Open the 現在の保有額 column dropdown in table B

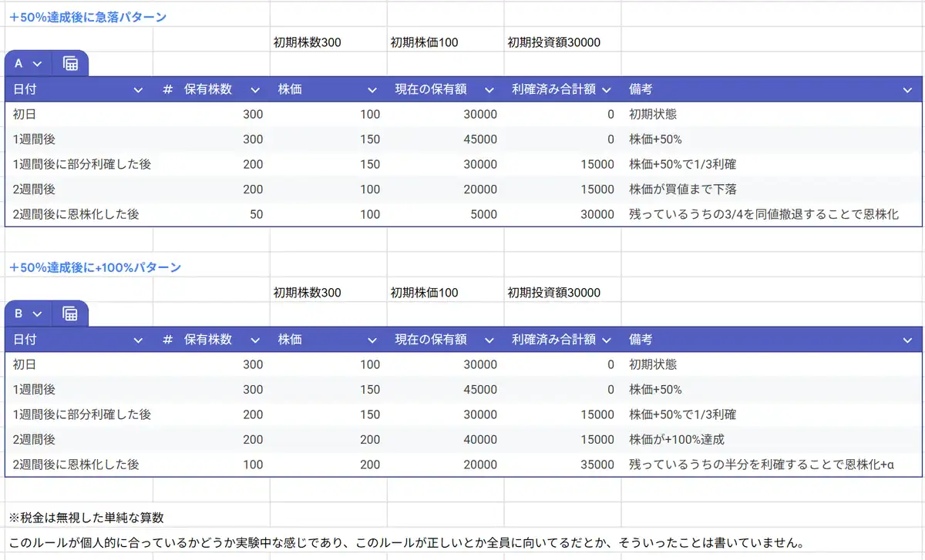(x=489, y=340)
